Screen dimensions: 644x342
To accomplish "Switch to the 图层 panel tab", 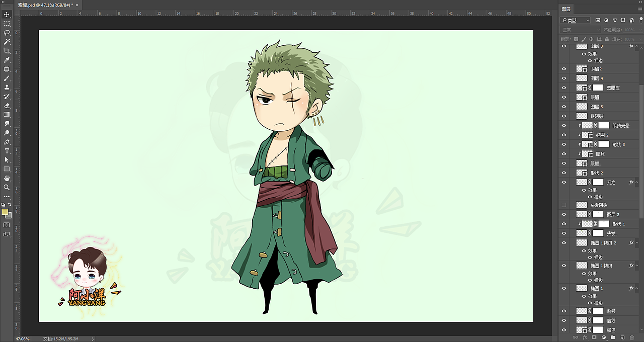I will coord(566,9).
